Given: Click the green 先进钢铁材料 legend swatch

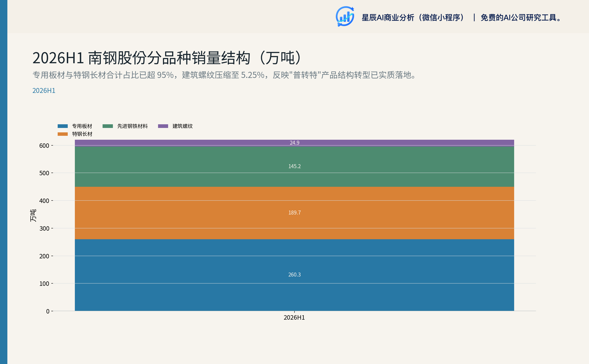Looking at the screenshot, I should coord(108,126).
